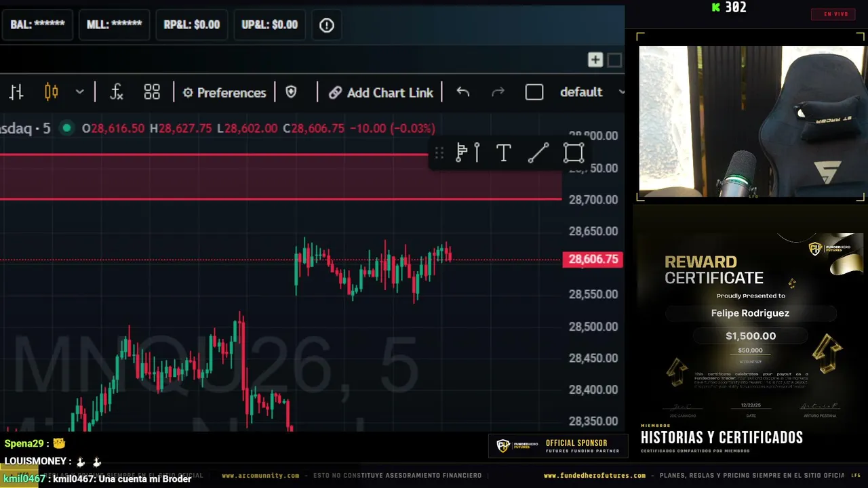
Task: Click the BAL balance box
Action: click(x=37, y=25)
